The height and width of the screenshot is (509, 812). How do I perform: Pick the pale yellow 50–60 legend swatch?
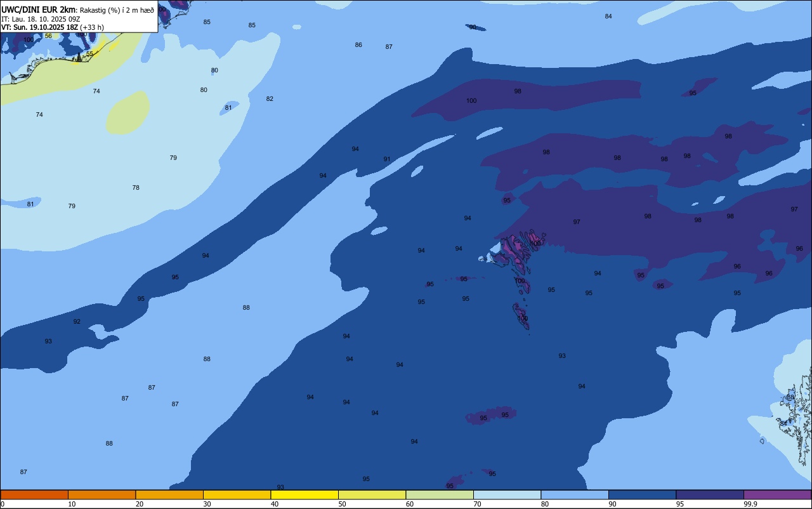pyautogui.click(x=372, y=494)
